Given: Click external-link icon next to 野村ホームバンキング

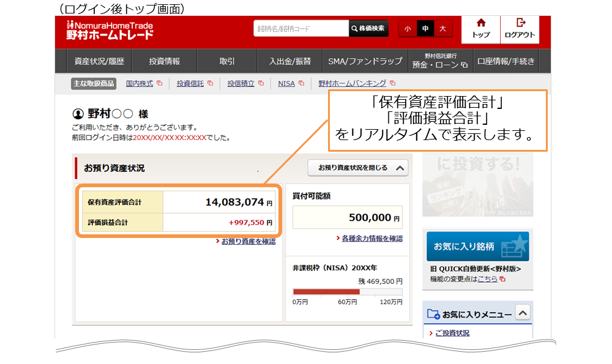Looking at the screenshot, I should [392, 83].
